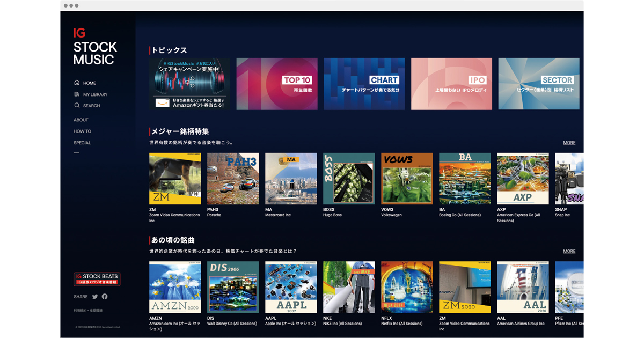Click the MY LIBRARY books icon
This screenshot has width=644, height=338.
tap(77, 94)
